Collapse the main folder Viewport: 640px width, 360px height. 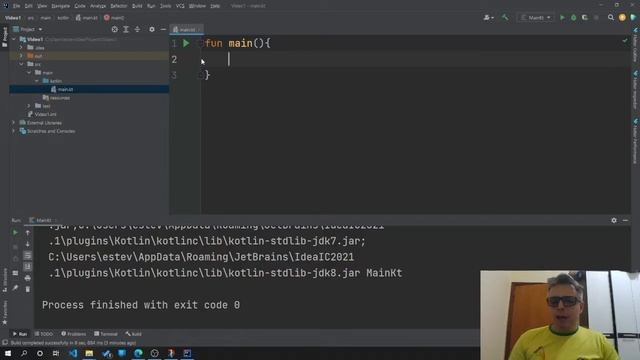[x=29, y=73]
